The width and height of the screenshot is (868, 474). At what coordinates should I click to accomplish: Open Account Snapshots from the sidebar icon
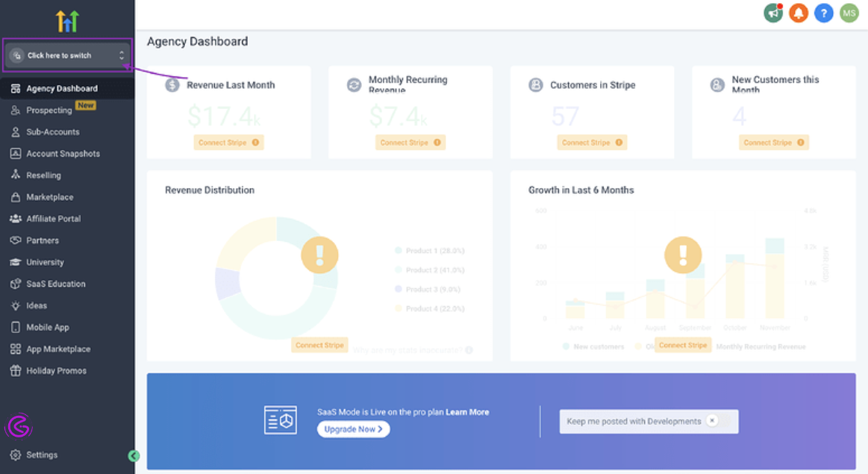click(x=16, y=153)
